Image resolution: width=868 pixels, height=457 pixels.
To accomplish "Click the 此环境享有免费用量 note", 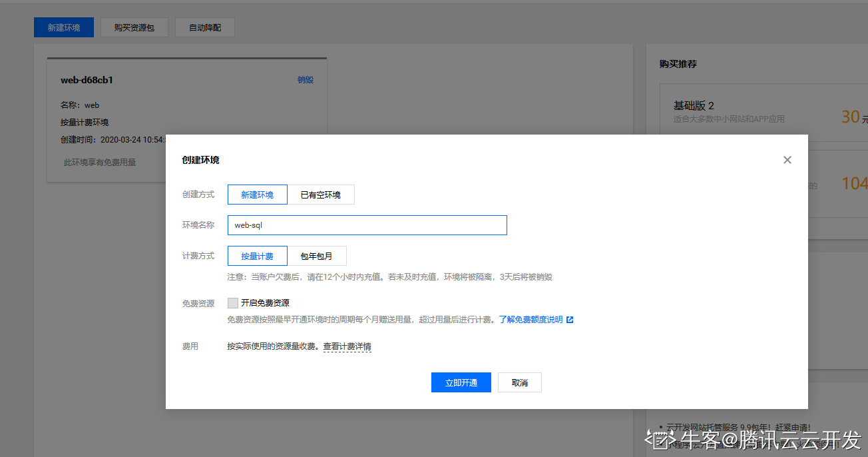I will click(x=100, y=162).
